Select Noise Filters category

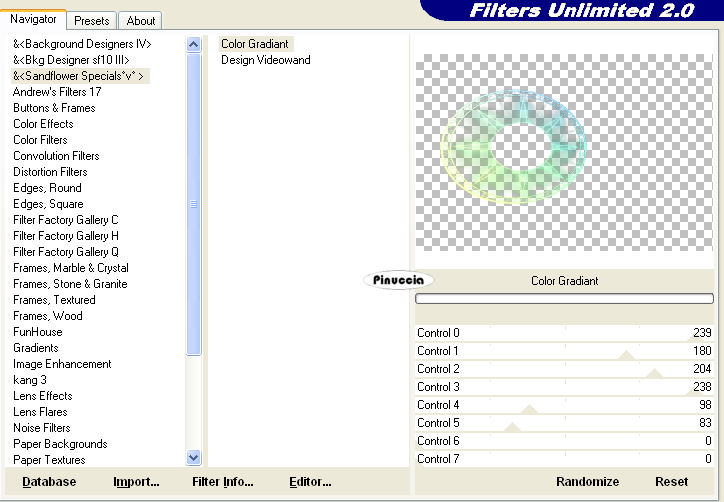42,428
